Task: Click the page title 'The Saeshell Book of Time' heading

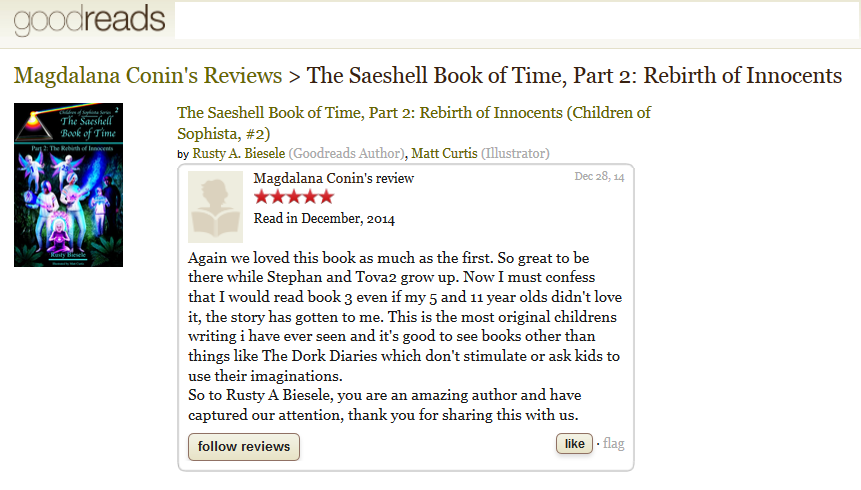Action: click(x=574, y=76)
